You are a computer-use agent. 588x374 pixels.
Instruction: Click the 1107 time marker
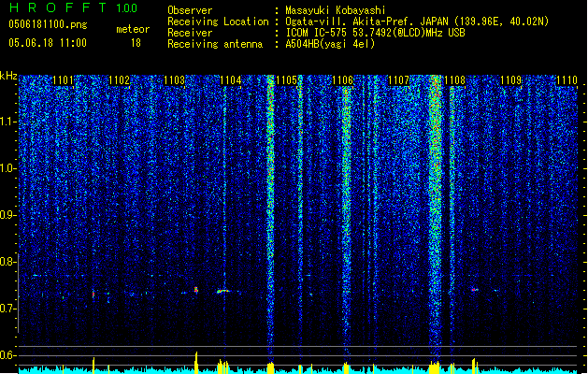click(398, 80)
